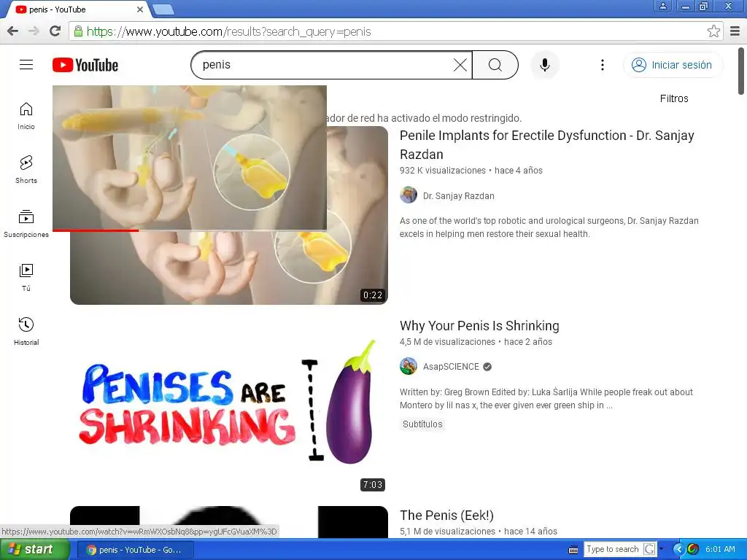Click the URL address bar
The height and width of the screenshot is (560, 747).
point(395,31)
